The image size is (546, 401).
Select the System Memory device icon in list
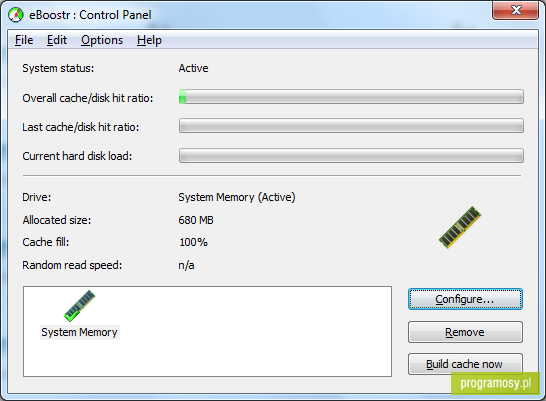pyautogui.click(x=80, y=306)
